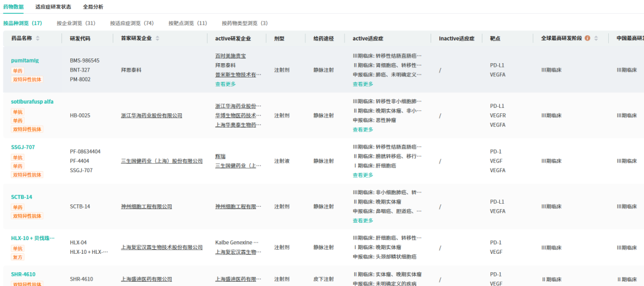This screenshot has height=286, width=644.
Task: Click 给药途径 column header
Action: tap(323, 39)
